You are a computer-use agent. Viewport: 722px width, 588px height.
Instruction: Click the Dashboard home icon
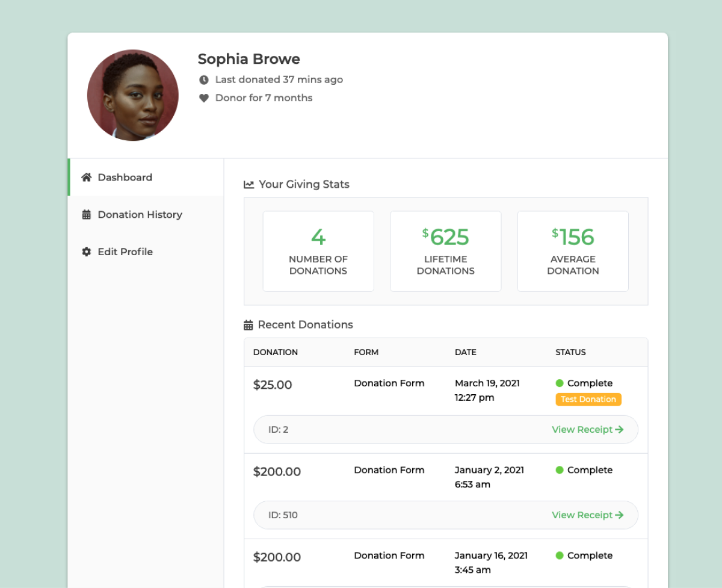pyautogui.click(x=87, y=178)
